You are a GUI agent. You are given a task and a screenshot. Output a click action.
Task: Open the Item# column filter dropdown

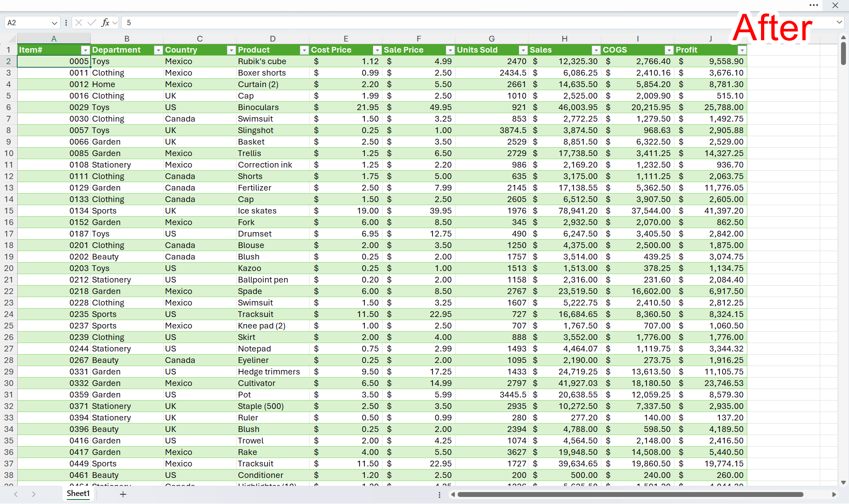[85, 50]
